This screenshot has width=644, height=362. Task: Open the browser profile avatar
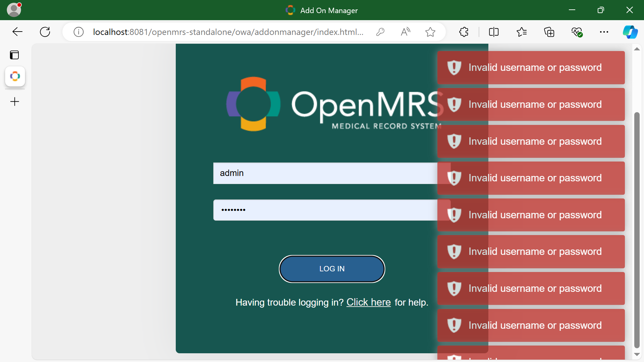[14, 10]
